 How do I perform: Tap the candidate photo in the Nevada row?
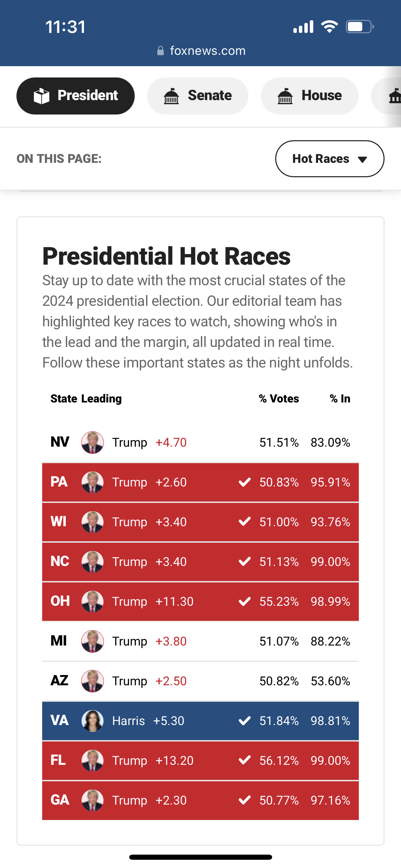[x=92, y=442]
